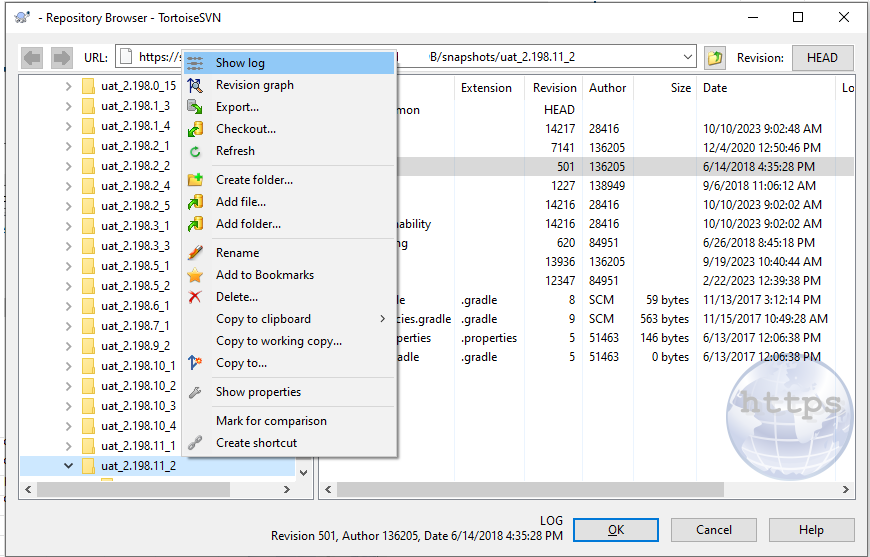
Task: Click the tree pane scroll down arrow
Action: [304, 473]
